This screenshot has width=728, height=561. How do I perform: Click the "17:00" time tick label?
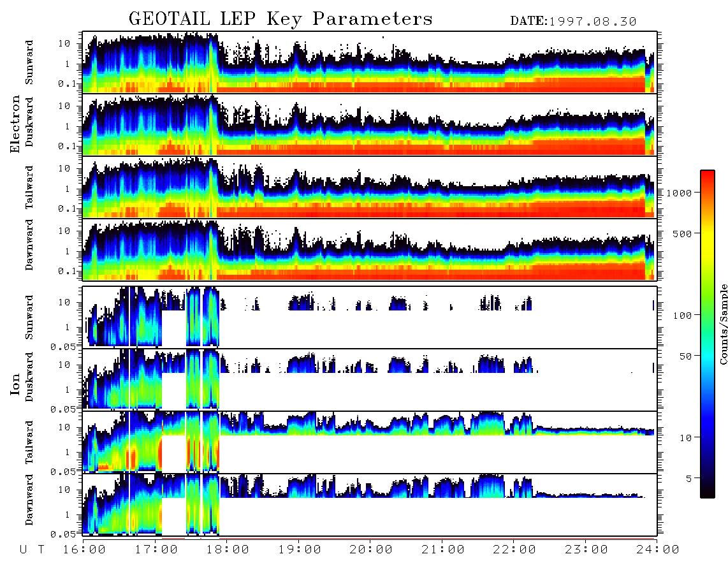point(156,550)
